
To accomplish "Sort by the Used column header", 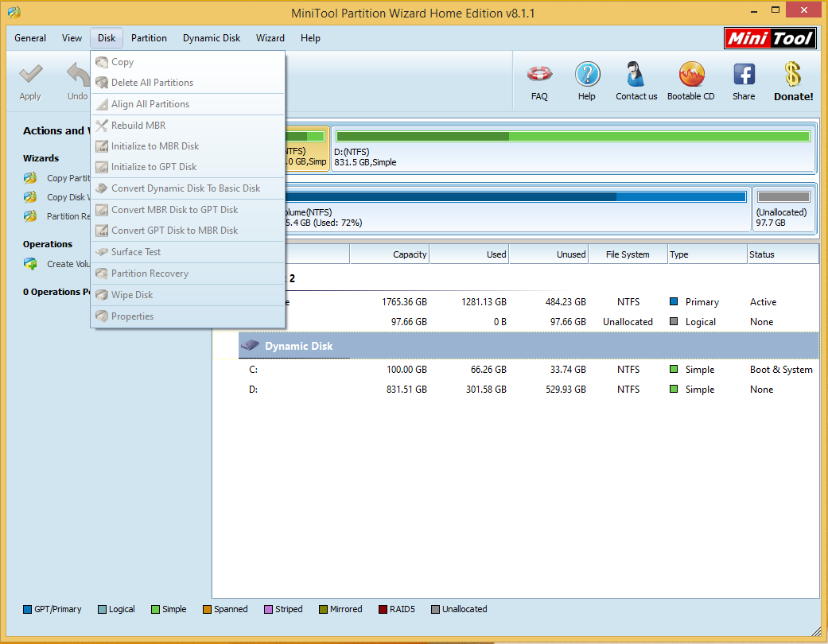I will tap(469, 254).
